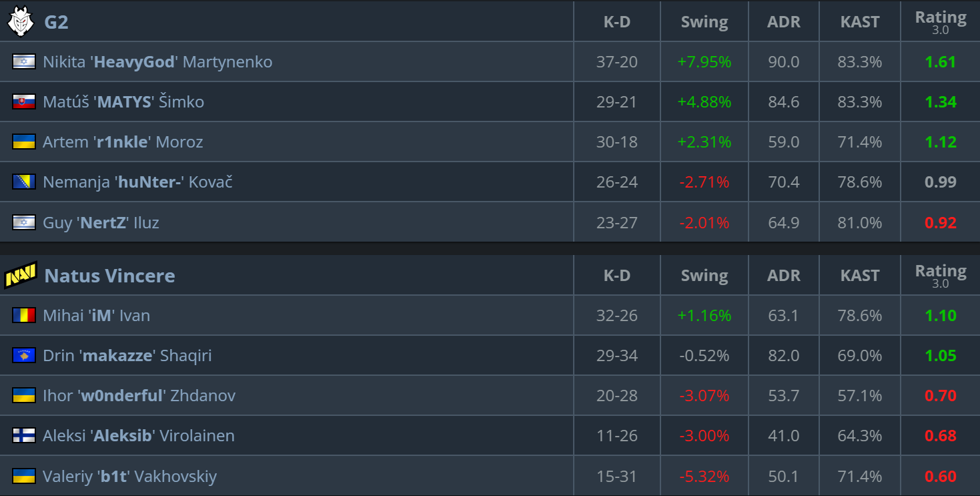The image size is (980, 496).
Task: Click the Kosovo flag next to makazze
Action: coord(24,355)
